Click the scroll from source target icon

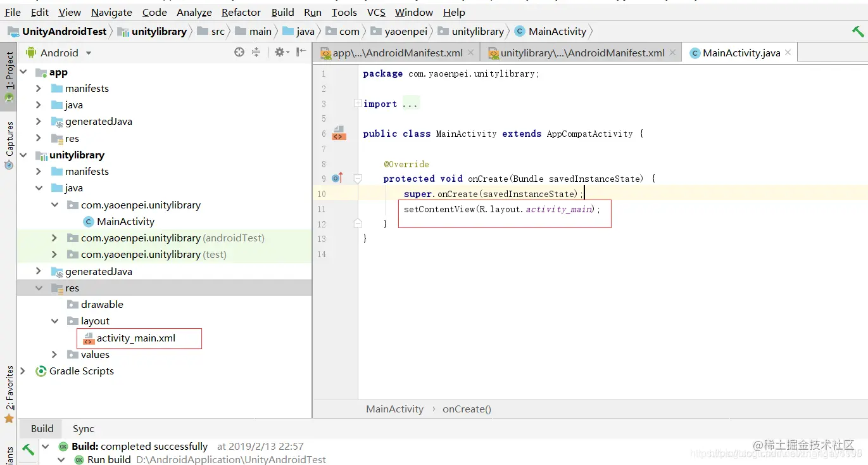pos(239,53)
